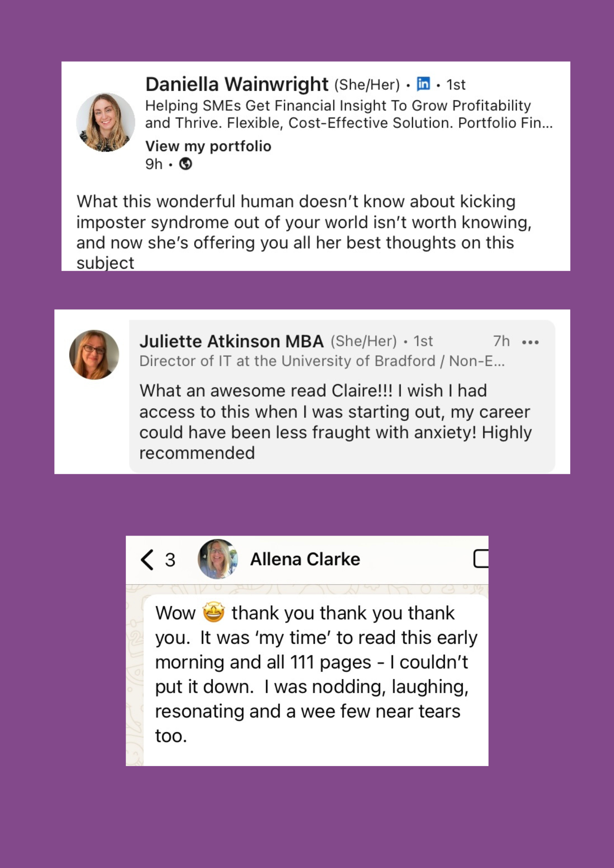The image size is (614, 868).
Task: Tap the unread count 3 beside back arrow
Action: tap(170, 560)
